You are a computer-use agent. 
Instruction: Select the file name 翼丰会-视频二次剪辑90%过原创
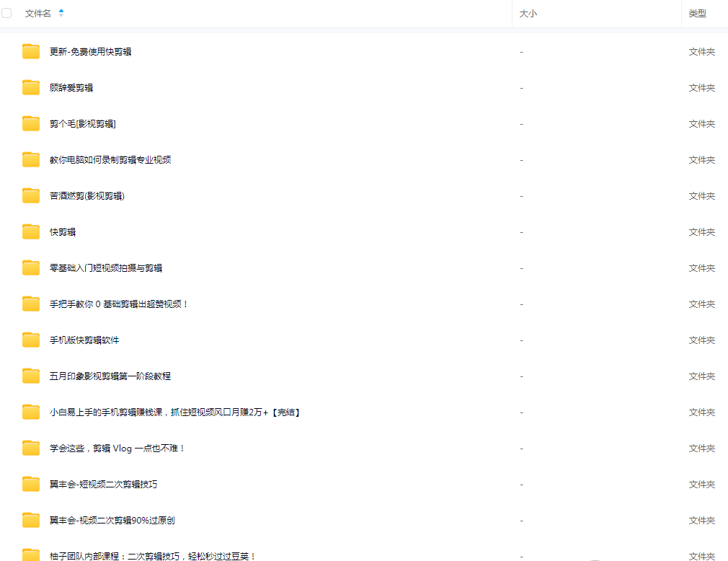(x=112, y=520)
